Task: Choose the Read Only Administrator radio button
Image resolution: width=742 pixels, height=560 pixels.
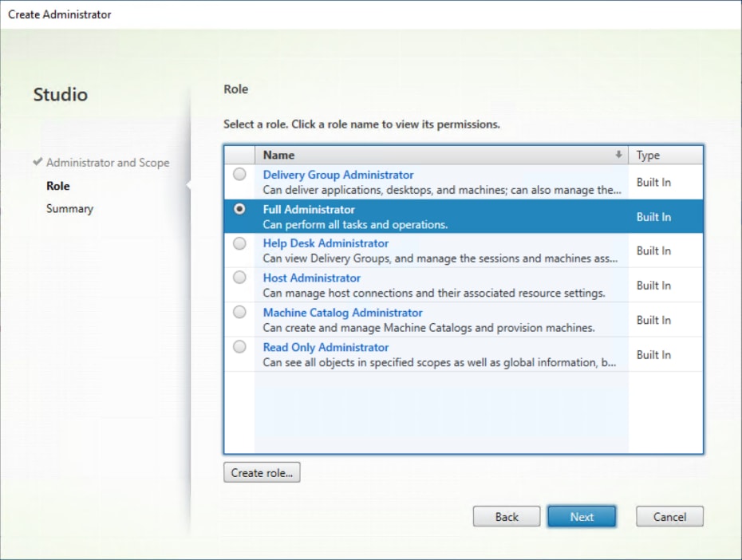Action: click(x=239, y=347)
